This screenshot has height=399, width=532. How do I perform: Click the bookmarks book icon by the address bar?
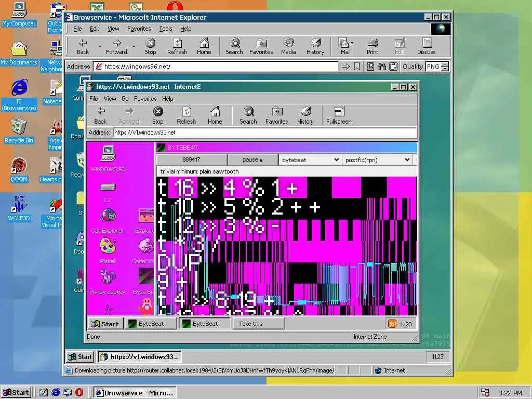pos(370,66)
